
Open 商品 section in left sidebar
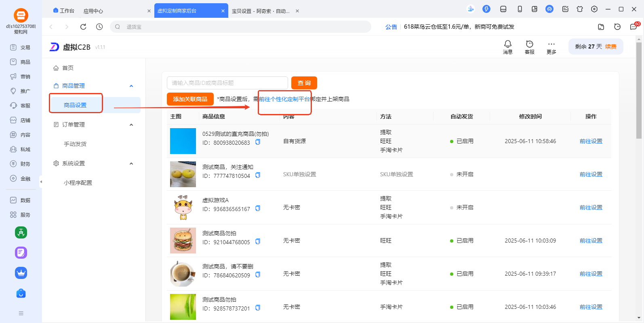[20, 62]
